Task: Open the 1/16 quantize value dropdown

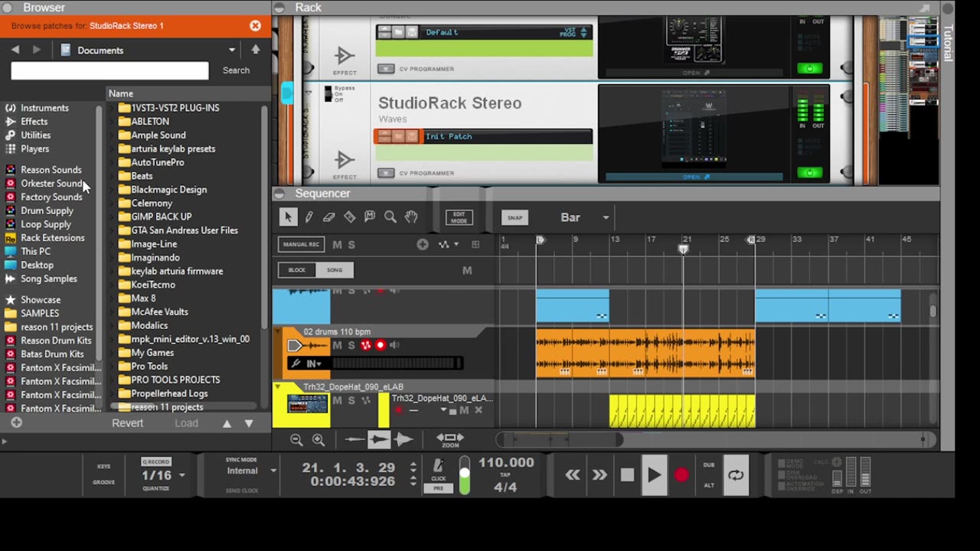Action: 181,475
